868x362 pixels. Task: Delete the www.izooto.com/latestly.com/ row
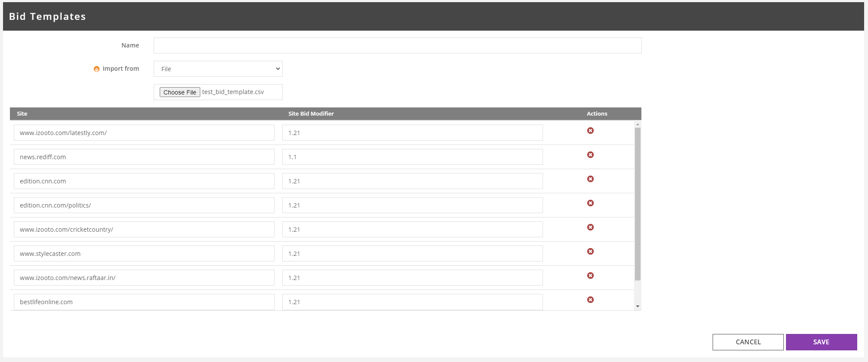pyautogui.click(x=590, y=131)
